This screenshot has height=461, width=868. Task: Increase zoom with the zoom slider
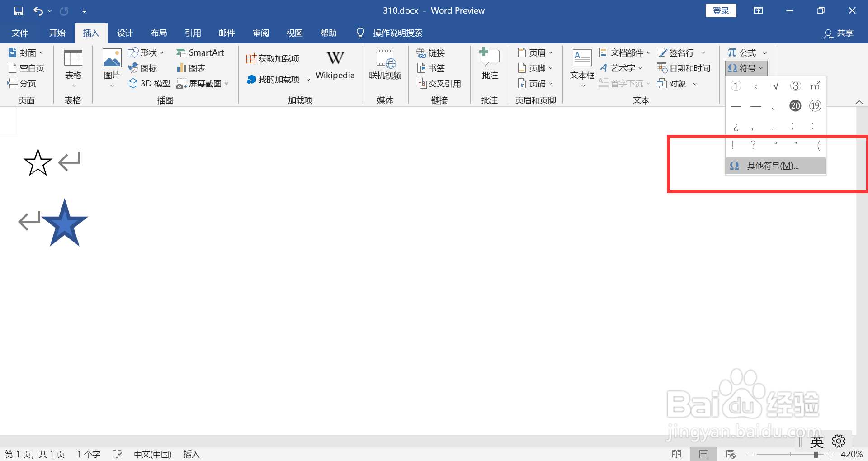click(830, 454)
